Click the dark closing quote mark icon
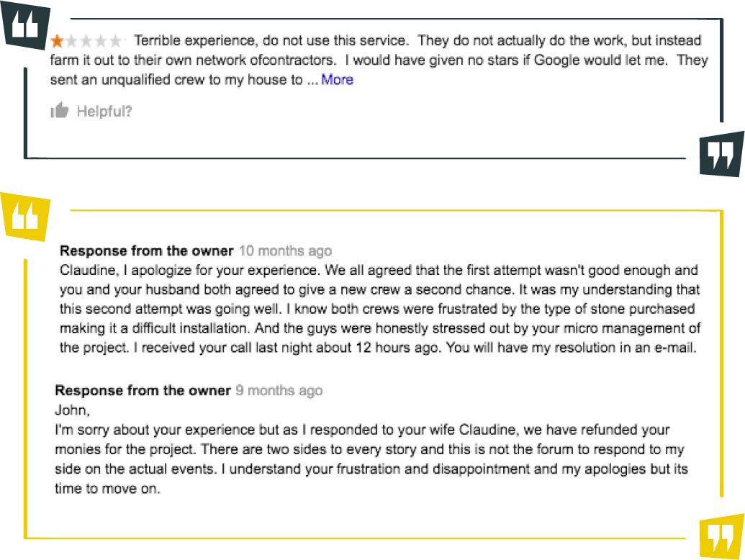The image size is (745, 560). click(x=721, y=153)
